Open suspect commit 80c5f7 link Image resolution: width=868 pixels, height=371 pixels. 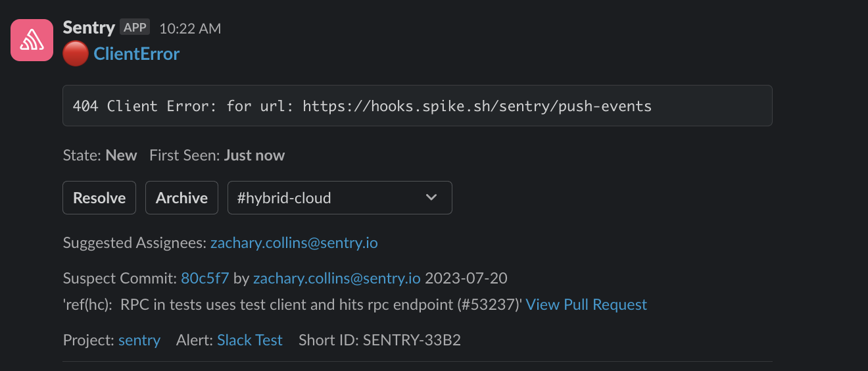(x=205, y=278)
